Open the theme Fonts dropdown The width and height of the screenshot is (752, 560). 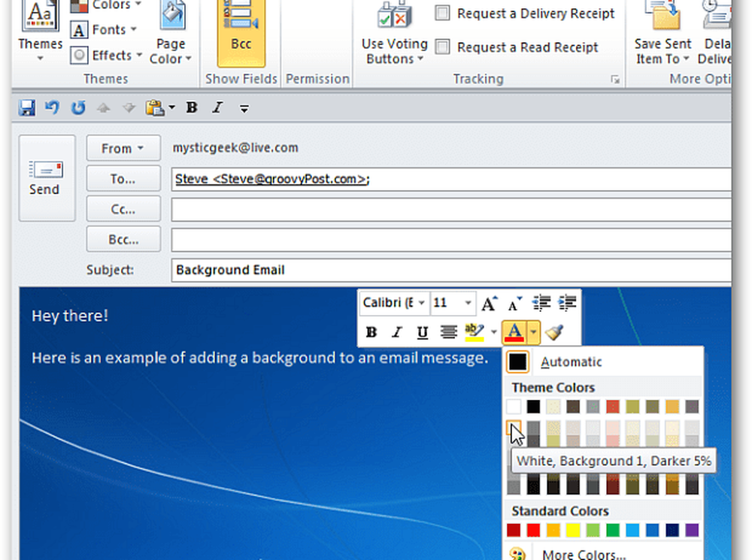click(104, 30)
